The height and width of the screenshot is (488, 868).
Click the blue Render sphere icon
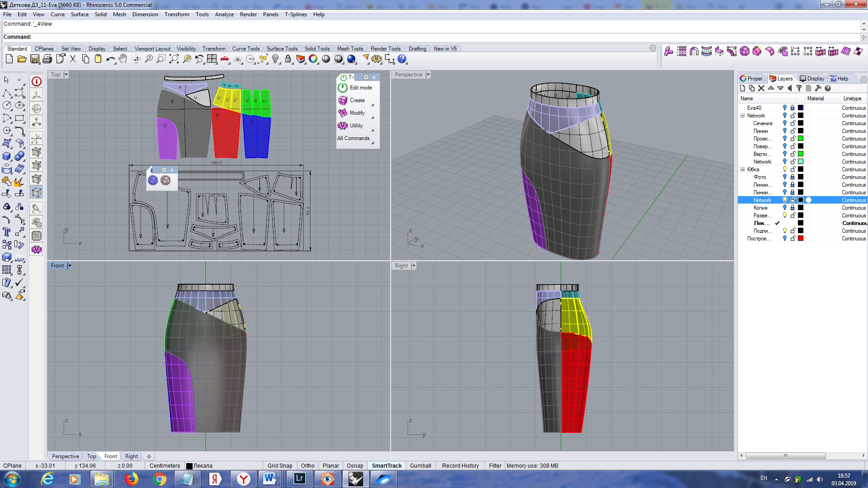(351, 59)
